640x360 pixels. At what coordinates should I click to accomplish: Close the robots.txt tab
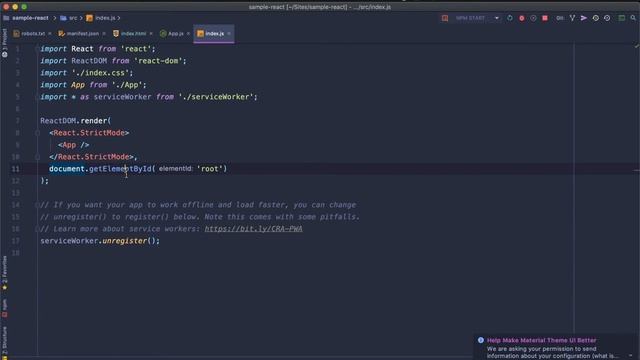tap(50, 33)
